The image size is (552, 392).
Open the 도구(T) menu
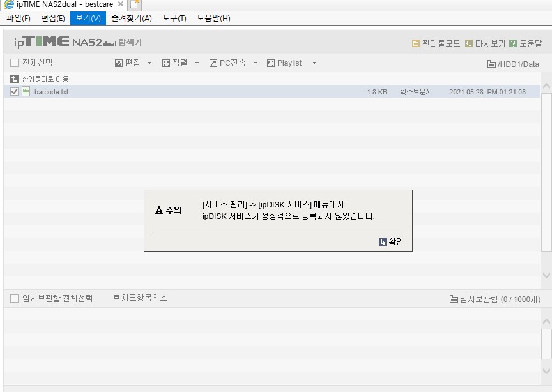pyautogui.click(x=174, y=19)
